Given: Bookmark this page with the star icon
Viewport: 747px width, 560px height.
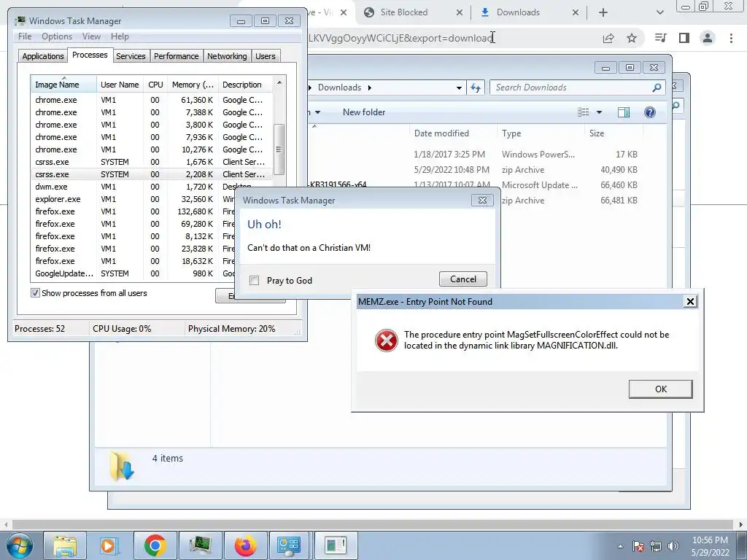Looking at the screenshot, I should pos(632,38).
